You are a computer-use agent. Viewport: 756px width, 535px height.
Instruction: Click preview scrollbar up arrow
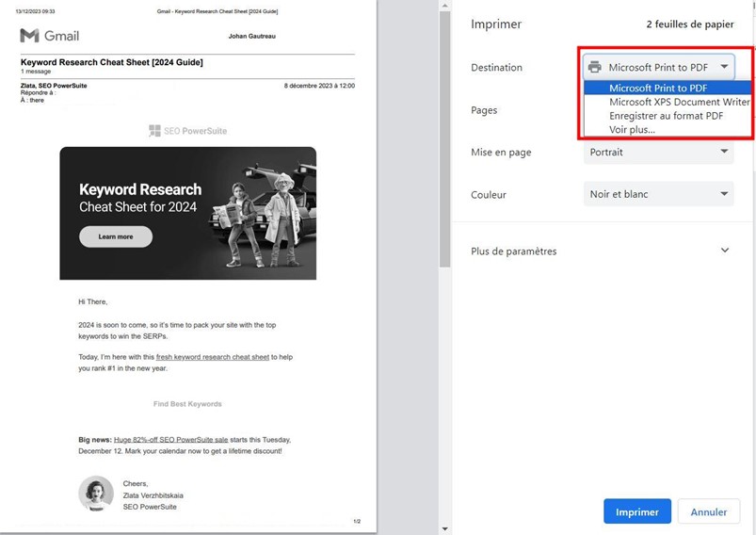tap(444, 6)
